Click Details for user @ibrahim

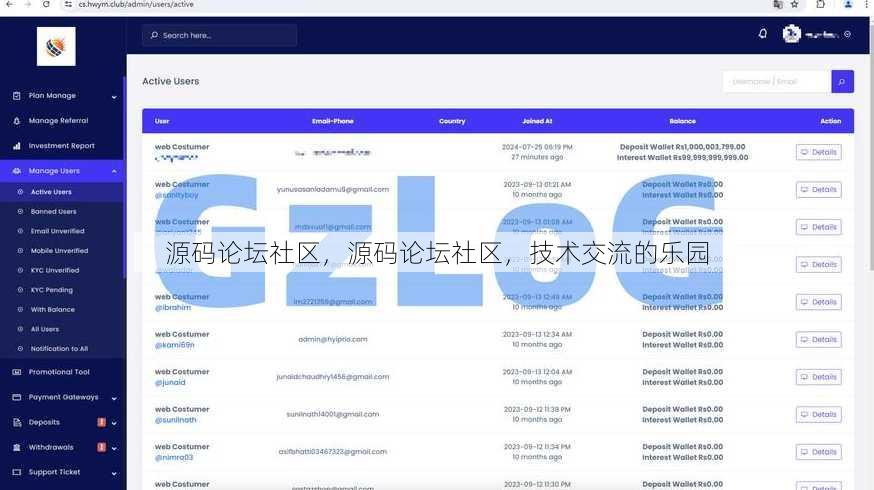click(x=818, y=302)
